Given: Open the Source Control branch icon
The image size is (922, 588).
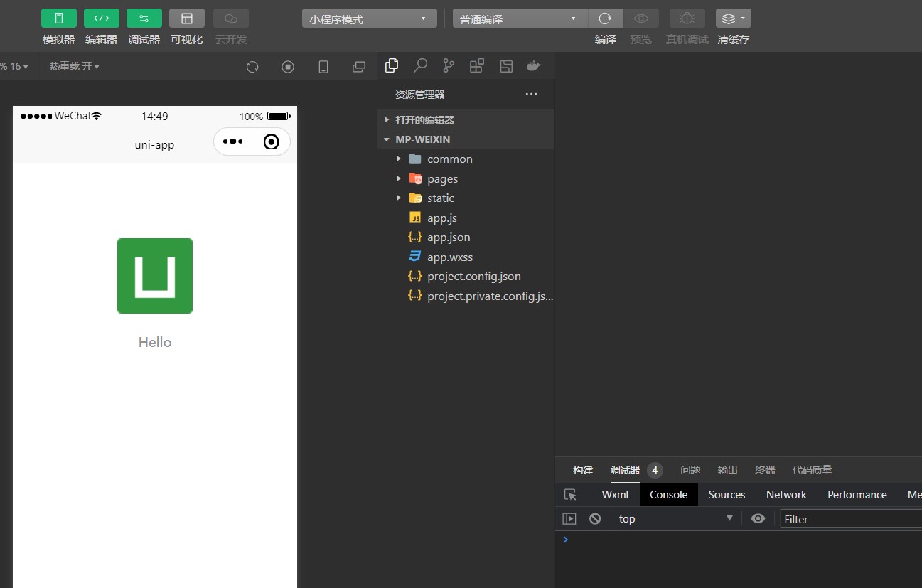Looking at the screenshot, I should pos(449,66).
